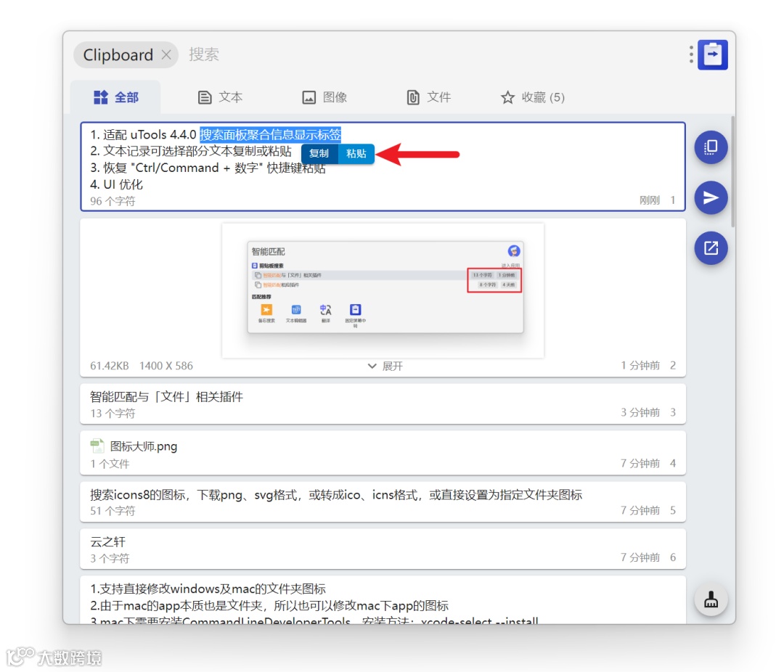The image size is (784, 672).
Task: Click the round paste (send arrow) button
Action: [x=711, y=197]
